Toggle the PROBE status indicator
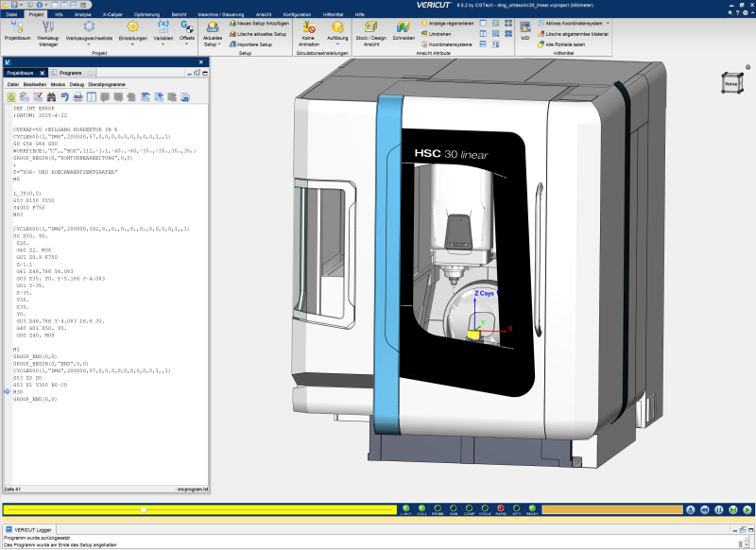Viewport: 756px width, 550px height. (438, 509)
